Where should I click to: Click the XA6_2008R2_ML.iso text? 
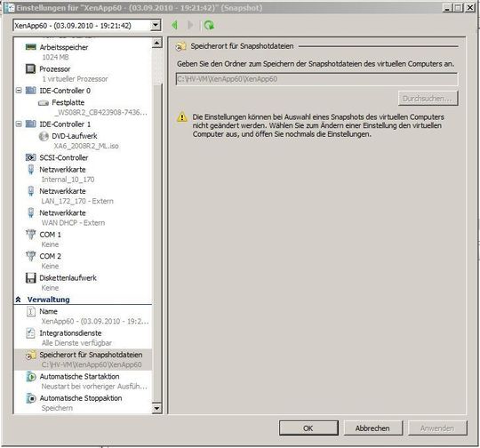[x=86, y=146]
